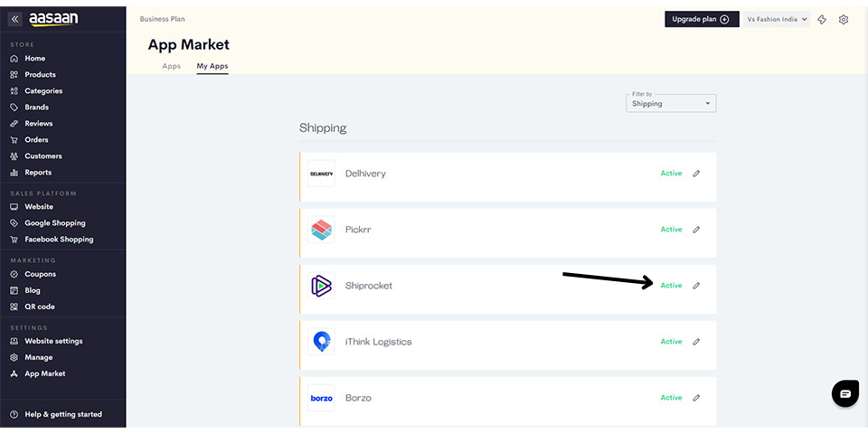Switch to the Apps tab
868x434 pixels.
pyautogui.click(x=172, y=66)
